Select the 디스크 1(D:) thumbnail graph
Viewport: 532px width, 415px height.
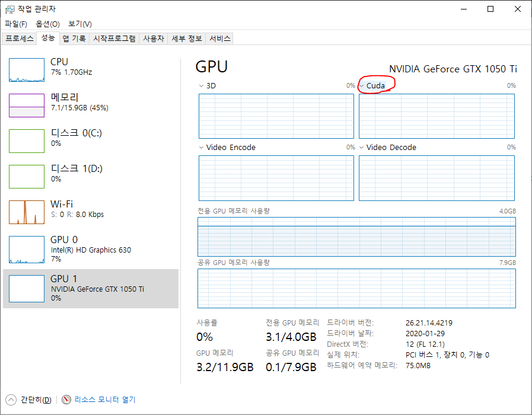pyautogui.click(x=27, y=177)
